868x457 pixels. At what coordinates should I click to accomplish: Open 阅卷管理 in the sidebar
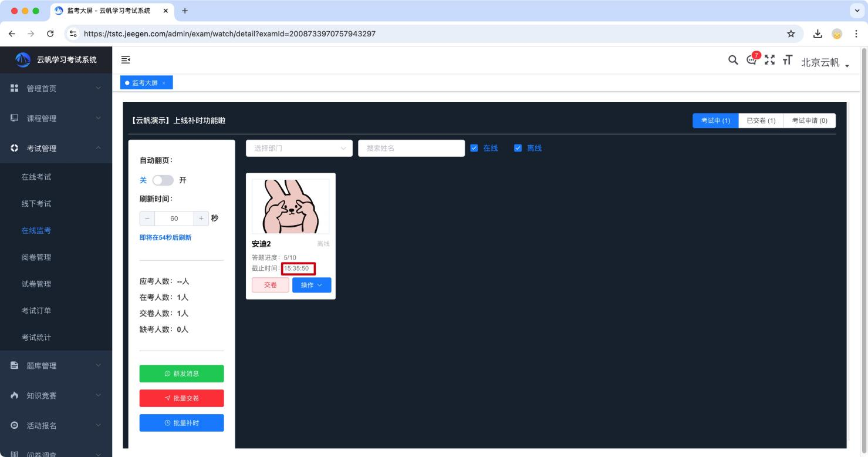[x=36, y=257]
